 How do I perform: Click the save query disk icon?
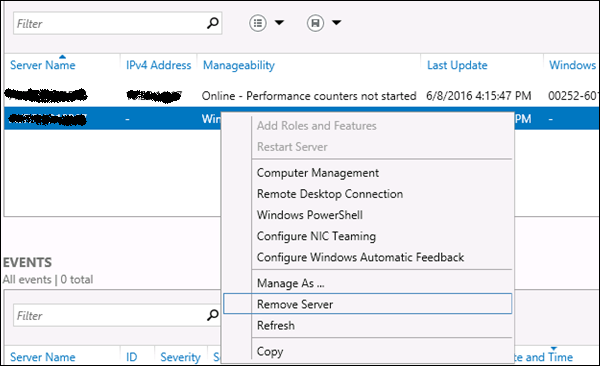click(315, 23)
